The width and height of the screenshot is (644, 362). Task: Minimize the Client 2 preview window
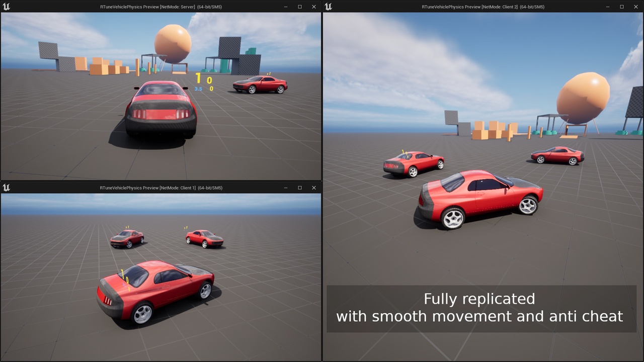[x=608, y=7]
